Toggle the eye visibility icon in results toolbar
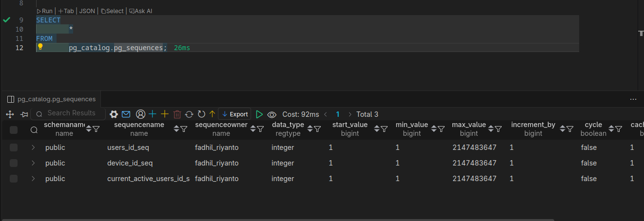The image size is (644, 221). coord(272,114)
